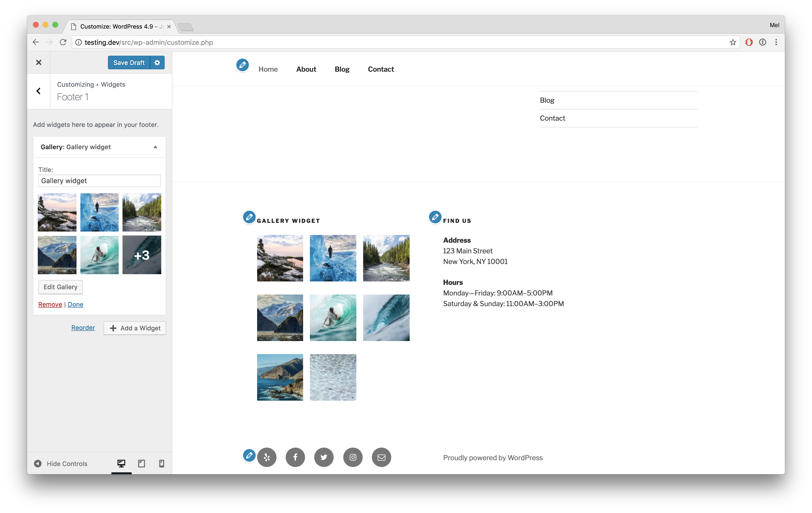
Task: Open the Yelp social icon in footer
Action: [266, 457]
